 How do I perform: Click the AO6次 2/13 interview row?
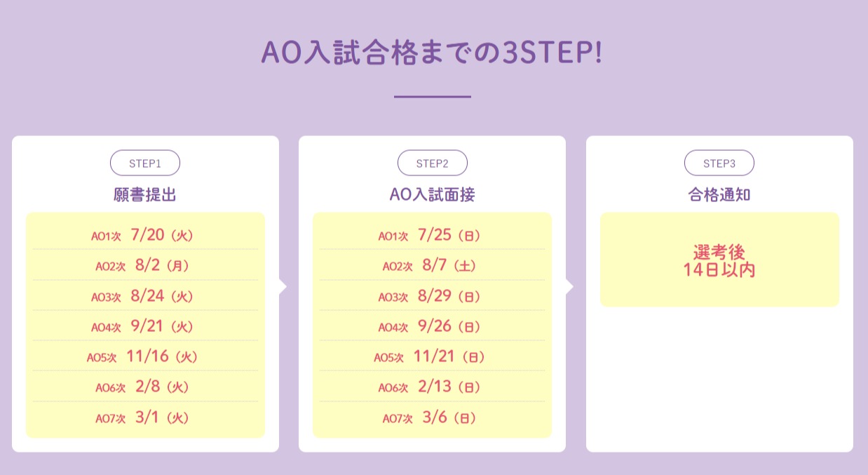tap(433, 387)
